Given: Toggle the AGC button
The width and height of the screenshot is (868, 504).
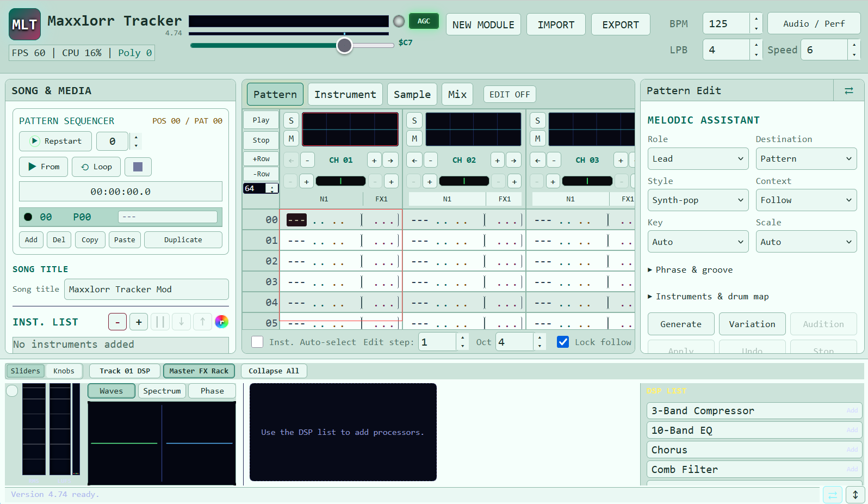Looking at the screenshot, I should [424, 21].
